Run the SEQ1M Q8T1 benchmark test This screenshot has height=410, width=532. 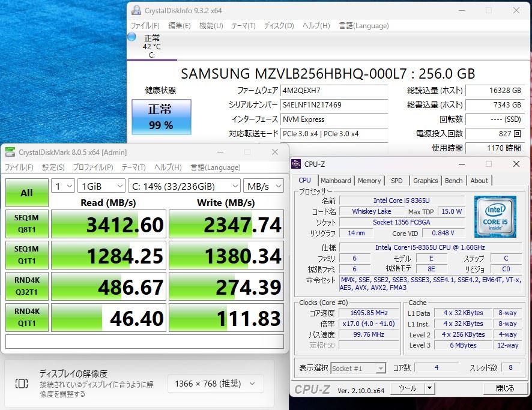[x=27, y=224]
